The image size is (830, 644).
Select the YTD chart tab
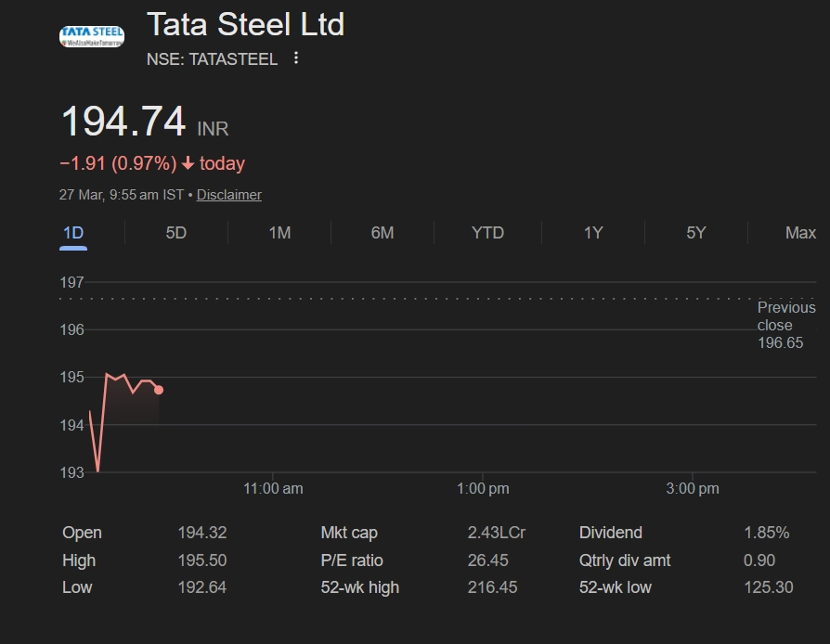[x=487, y=233]
